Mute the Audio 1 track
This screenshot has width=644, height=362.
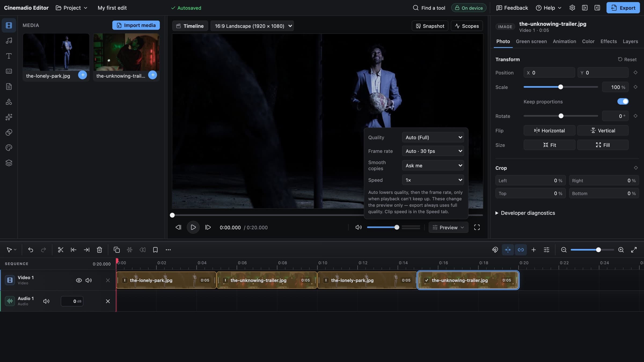point(46,301)
